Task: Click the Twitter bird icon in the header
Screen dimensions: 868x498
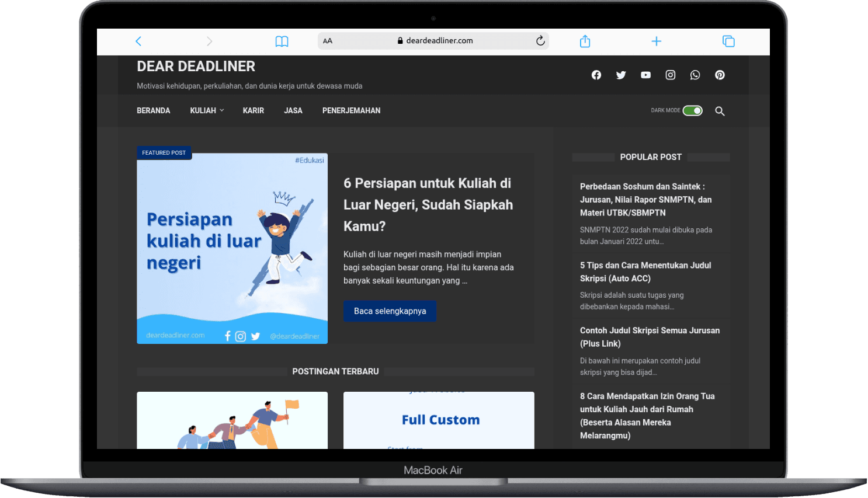Action: point(620,75)
